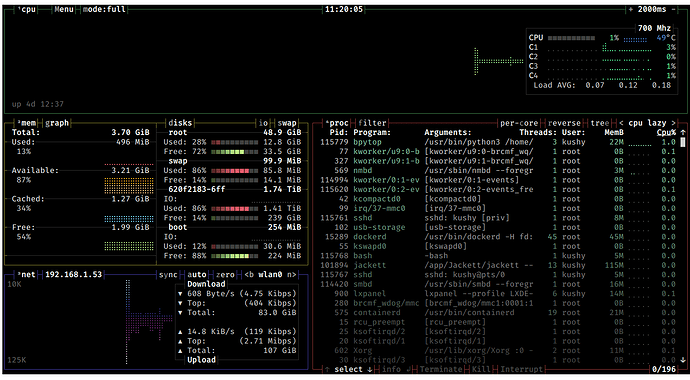Click the 192.168.1.53 address label
The height and width of the screenshot is (380, 690).
click(x=73, y=274)
